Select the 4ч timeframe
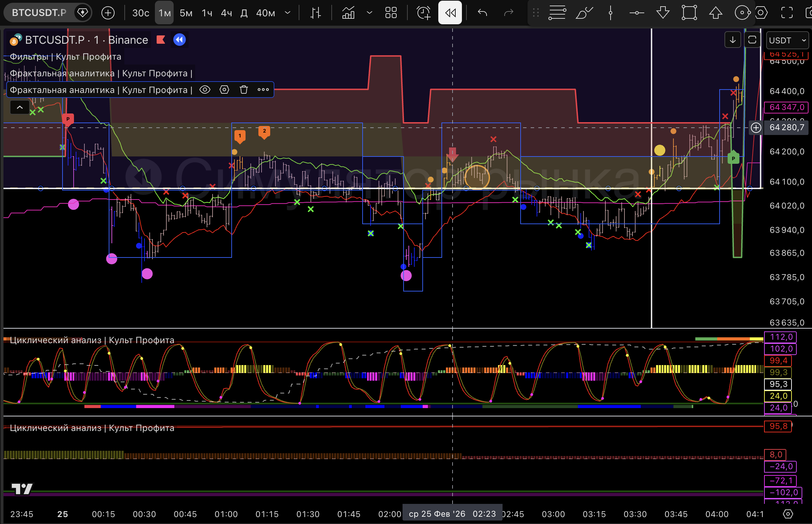Image resolution: width=812 pixels, height=524 pixels. [x=226, y=13]
